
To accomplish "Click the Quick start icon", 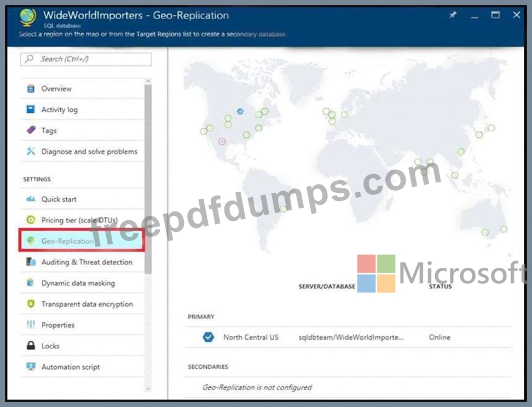I will click(31, 199).
